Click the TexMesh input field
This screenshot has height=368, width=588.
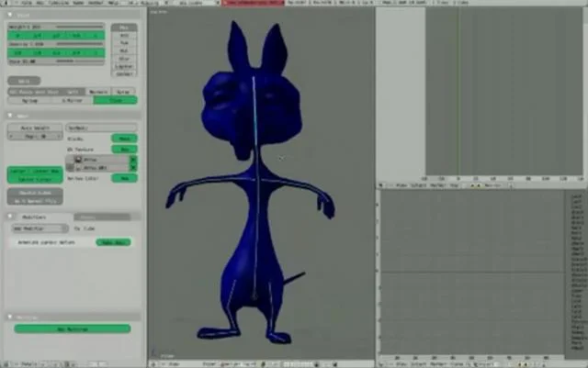[102, 128]
